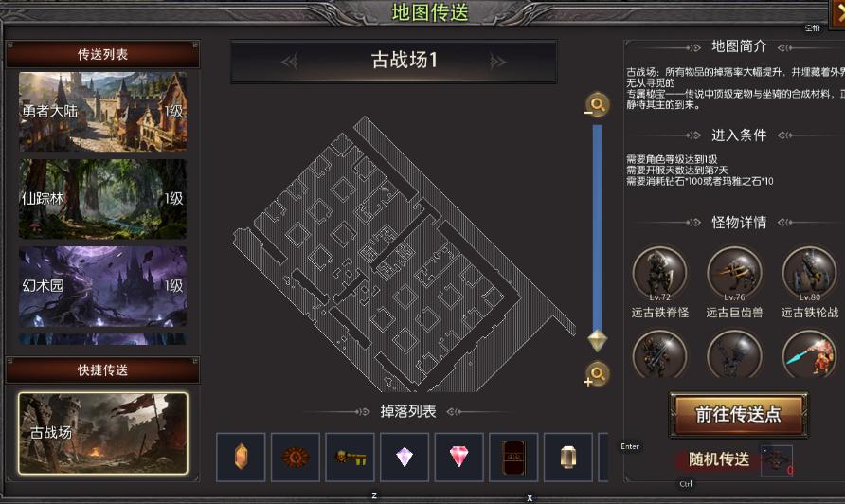Select the purple diamond drop item
The width and height of the screenshot is (845, 504).
405,457
